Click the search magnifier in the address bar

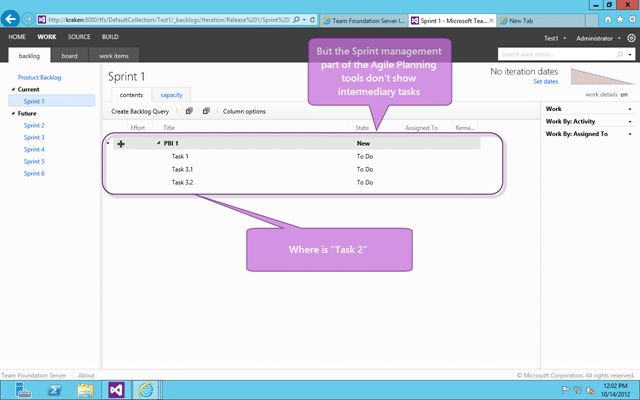pyautogui.click(x=297, y=20)
